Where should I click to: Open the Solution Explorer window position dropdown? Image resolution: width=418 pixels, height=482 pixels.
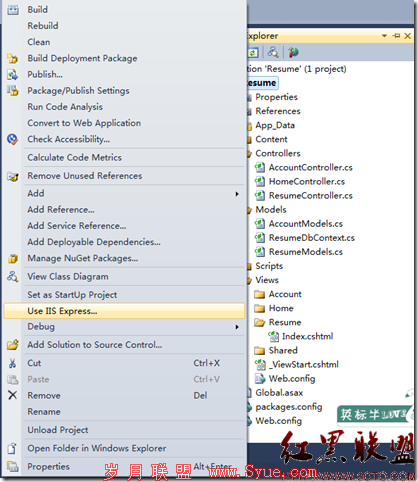[x=384, y=36]
